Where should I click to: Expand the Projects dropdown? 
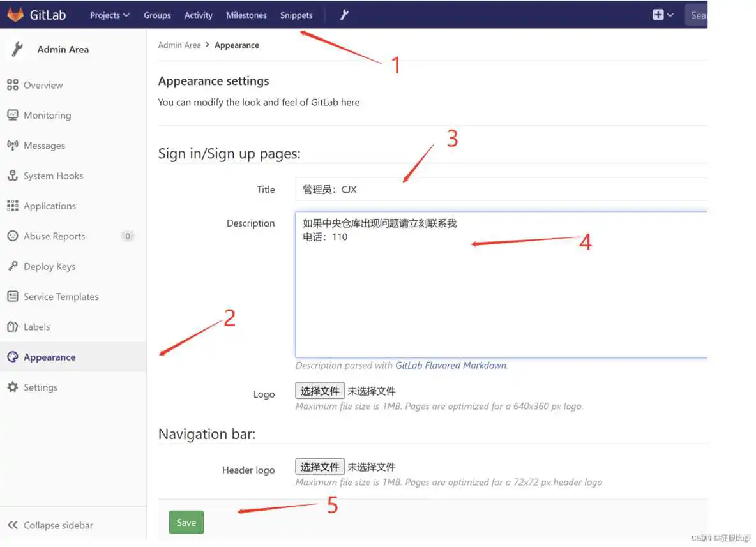pos(109,15)
